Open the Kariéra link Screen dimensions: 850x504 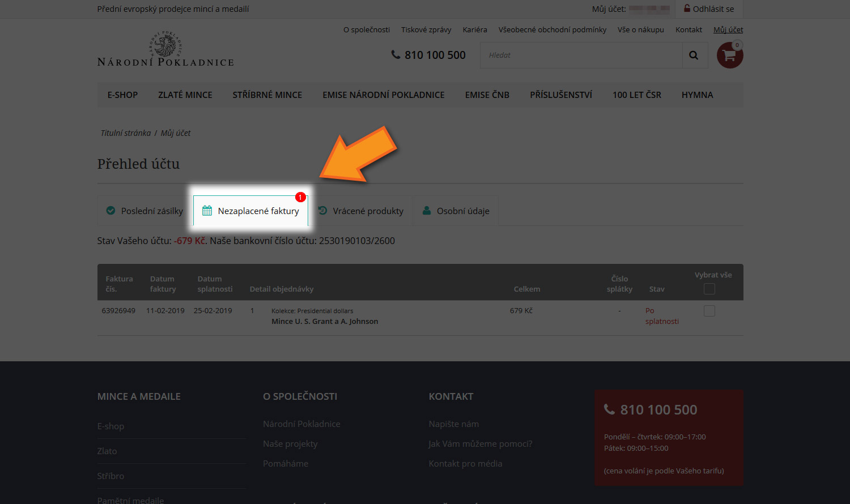pyautogui.click(x=475, y=29)
